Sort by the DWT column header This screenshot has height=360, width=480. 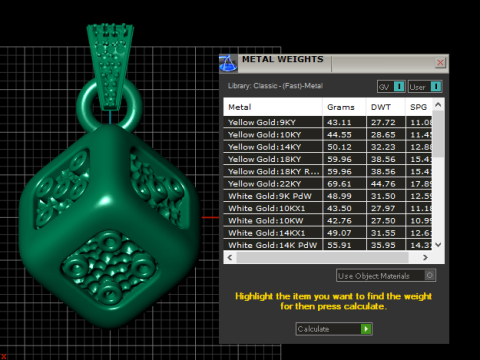386,107
